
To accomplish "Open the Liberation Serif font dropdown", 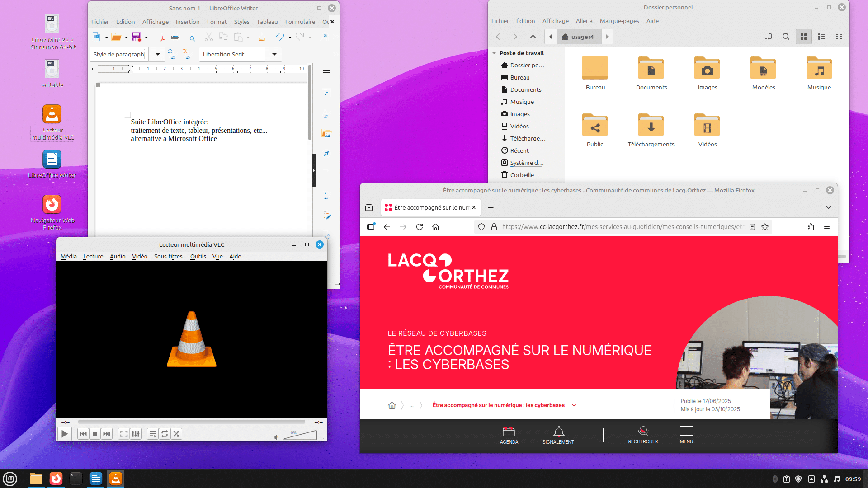I will (x=274, y=54).
